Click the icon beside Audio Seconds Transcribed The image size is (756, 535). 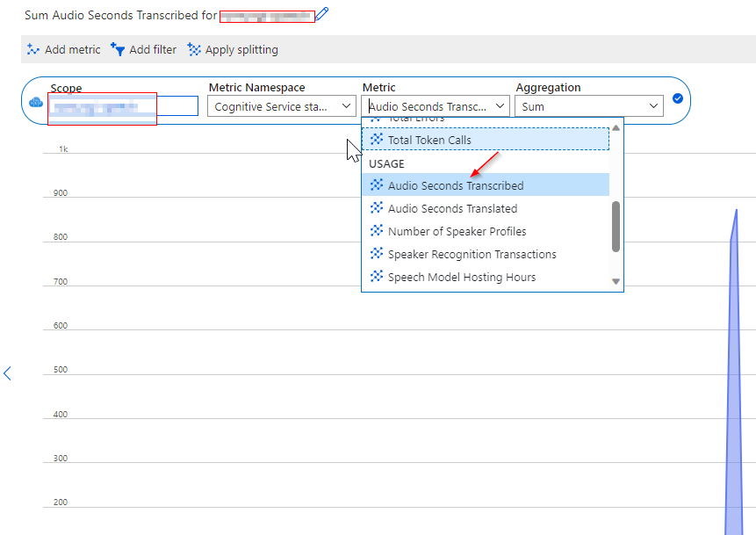tap(377, 184)
